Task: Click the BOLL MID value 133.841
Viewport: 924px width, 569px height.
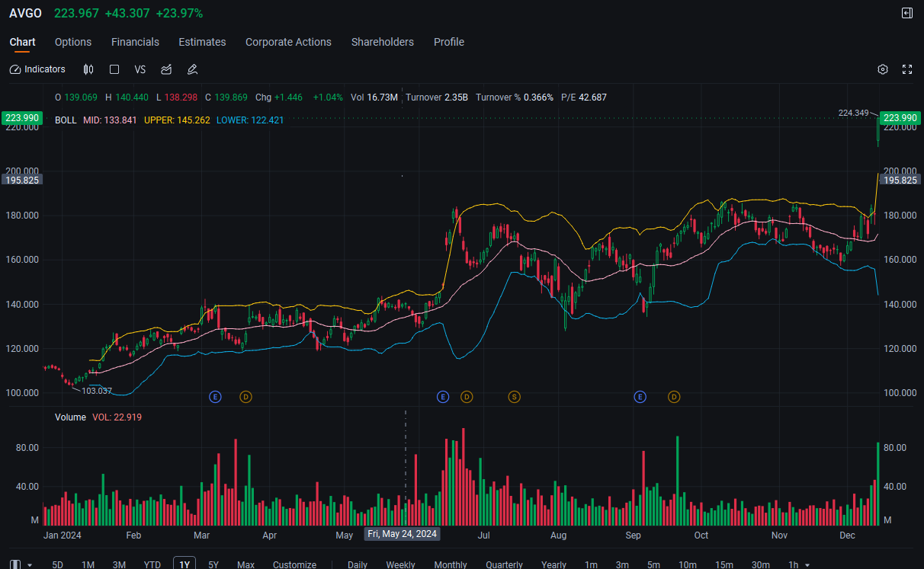Action: 120,120
